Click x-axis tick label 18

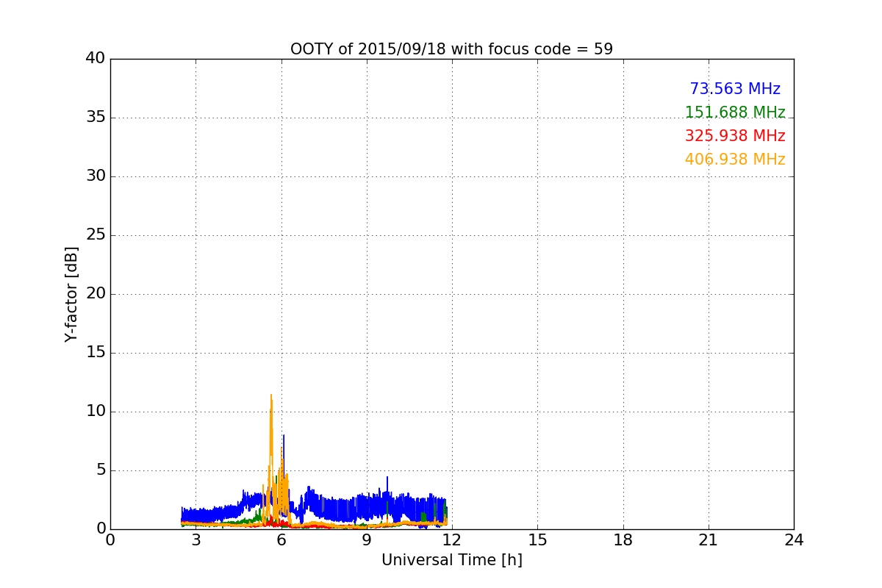click(x=623, y=540)
